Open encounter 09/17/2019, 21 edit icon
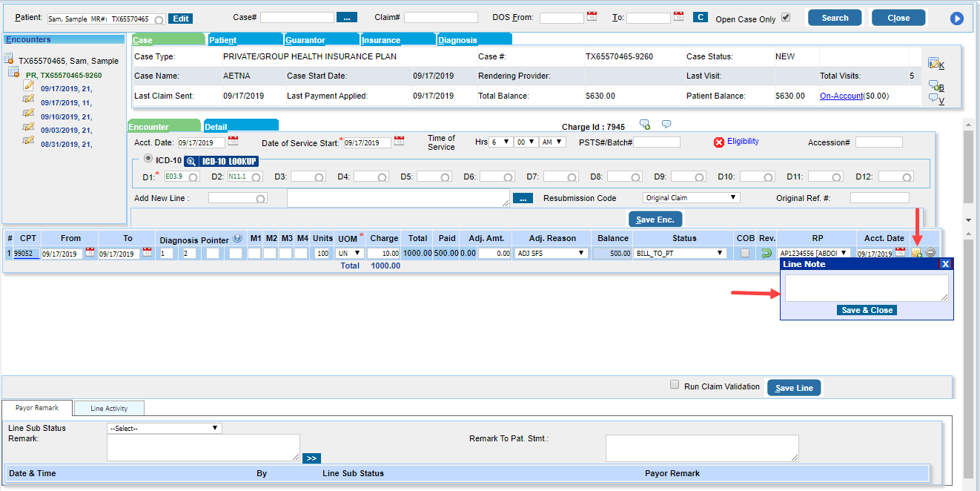Image resolution: width=980 pixels, height=491 pixels. [x=29, y=86]
